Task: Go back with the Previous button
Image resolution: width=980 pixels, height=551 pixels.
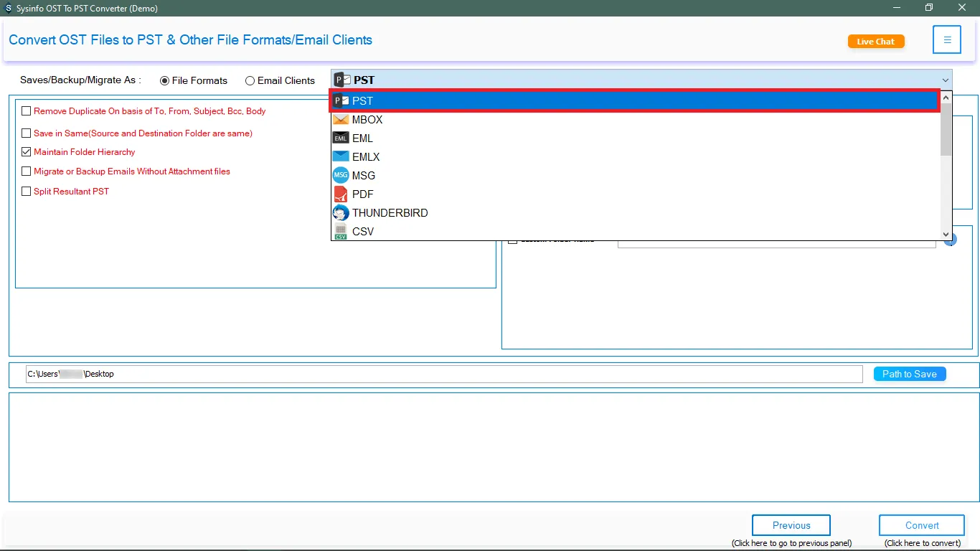Action: coord(791,525)
